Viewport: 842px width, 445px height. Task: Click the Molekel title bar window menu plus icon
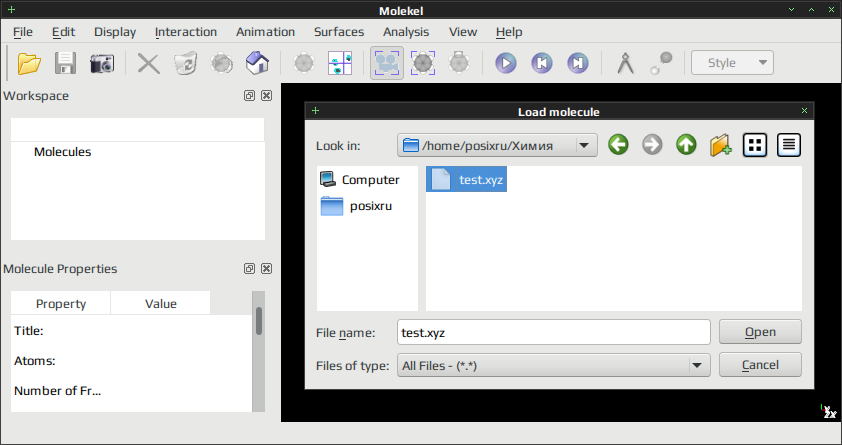[11, 10]
